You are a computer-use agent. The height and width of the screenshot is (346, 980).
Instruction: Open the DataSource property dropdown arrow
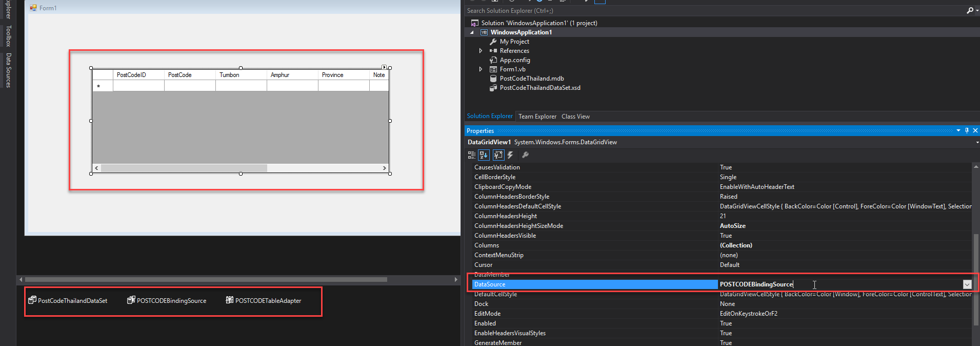[967, 284]
